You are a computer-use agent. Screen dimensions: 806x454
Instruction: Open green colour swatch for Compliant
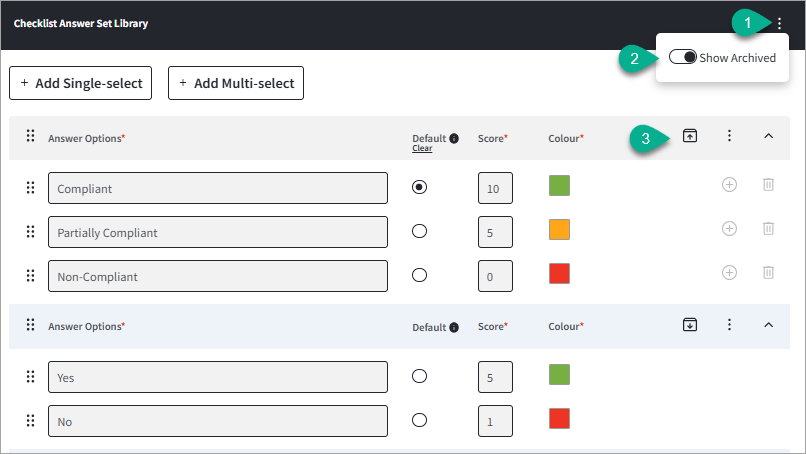tap(559, 186)
